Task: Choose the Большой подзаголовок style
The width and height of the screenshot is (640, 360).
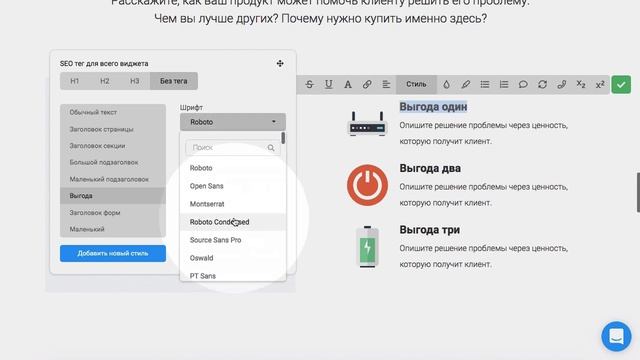Action: click(113, 162)
